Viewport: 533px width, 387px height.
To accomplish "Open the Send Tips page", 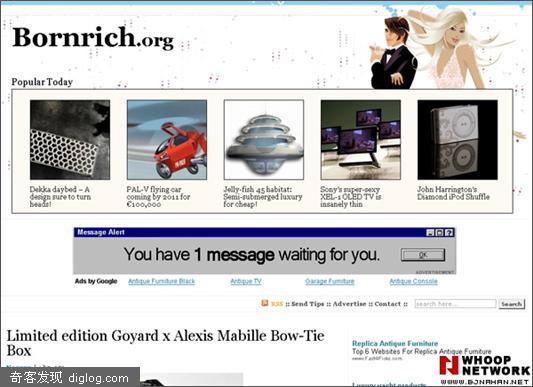I will pos(308,304).
